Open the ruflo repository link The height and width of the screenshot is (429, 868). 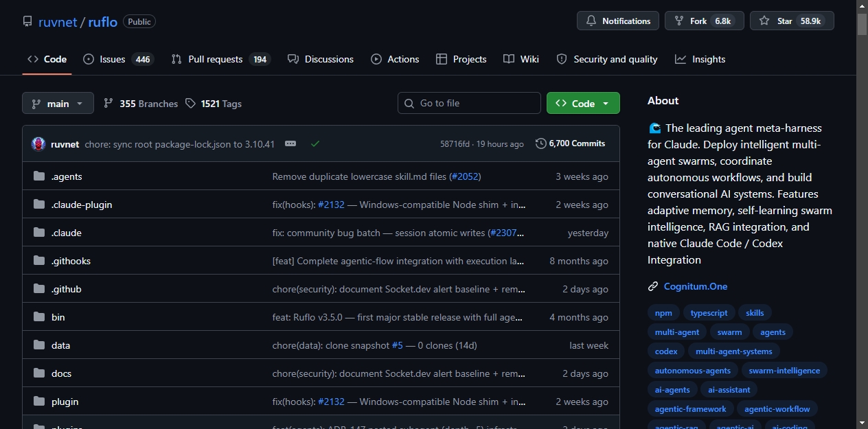tap(103, 21)
